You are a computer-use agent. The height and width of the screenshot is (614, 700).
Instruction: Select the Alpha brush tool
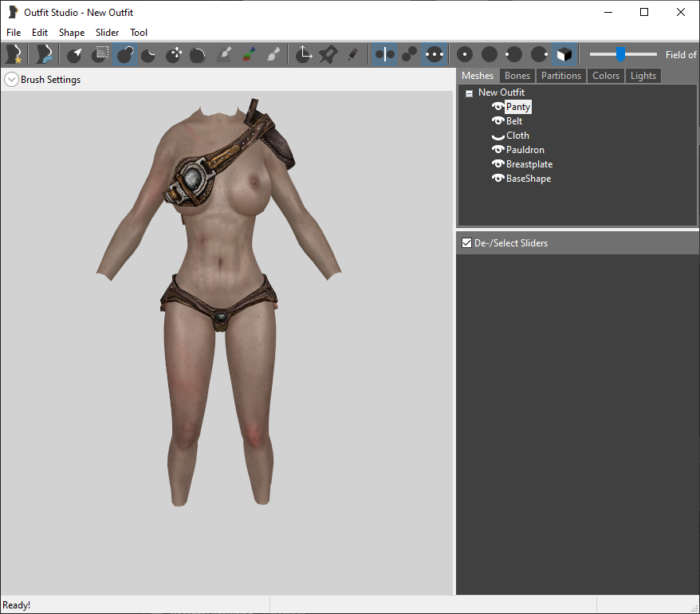(x=273, y=54)
